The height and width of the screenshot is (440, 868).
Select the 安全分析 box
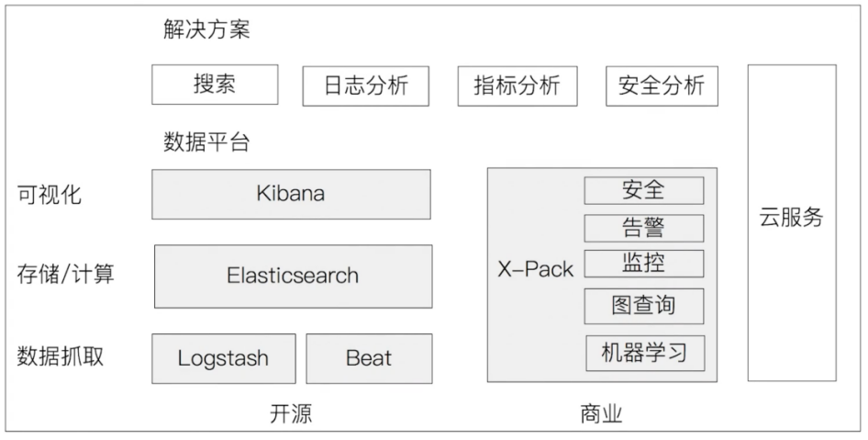662,86
